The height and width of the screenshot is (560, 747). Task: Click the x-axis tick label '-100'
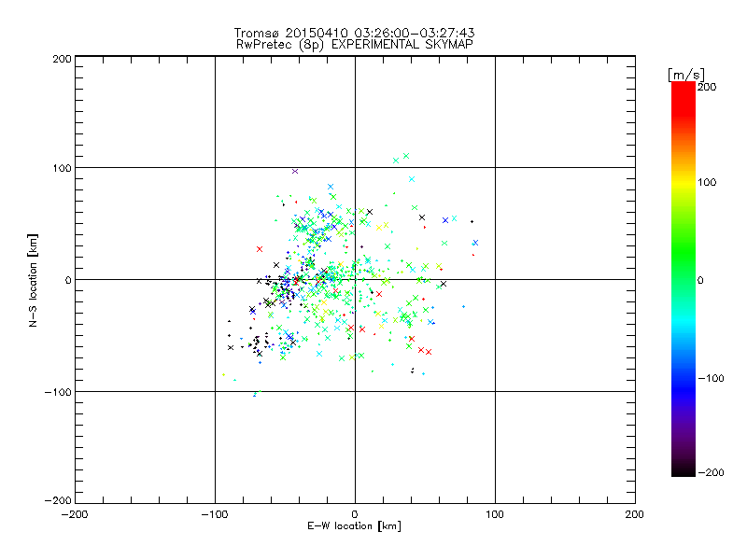click(215, 514)
